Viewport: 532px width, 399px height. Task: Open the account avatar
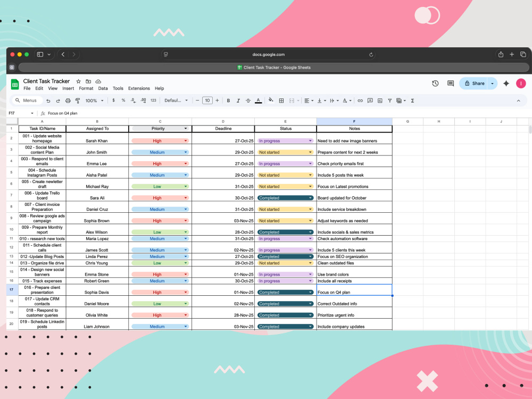pyautogui.click(x=521, y=84)
